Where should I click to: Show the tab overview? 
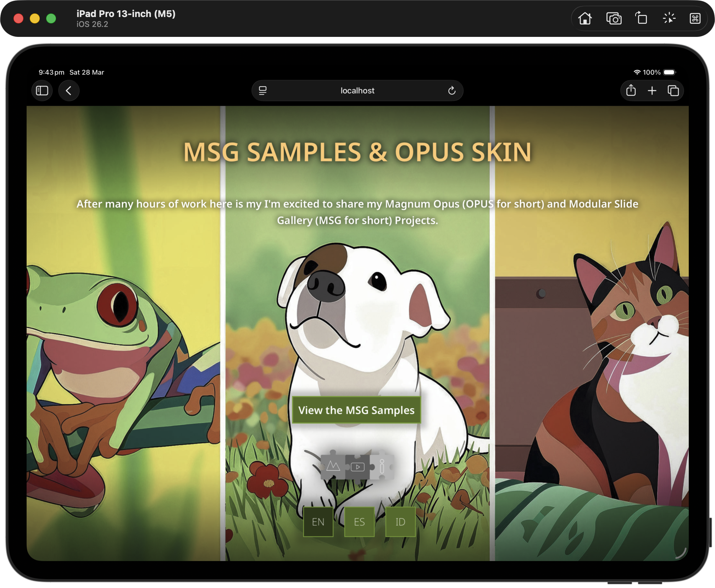point(673,91)
